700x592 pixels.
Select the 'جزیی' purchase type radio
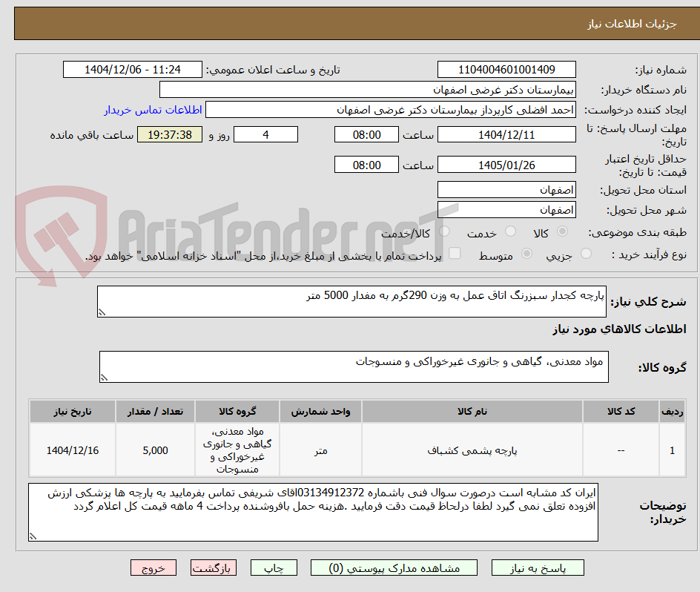[x=586, y=253]
